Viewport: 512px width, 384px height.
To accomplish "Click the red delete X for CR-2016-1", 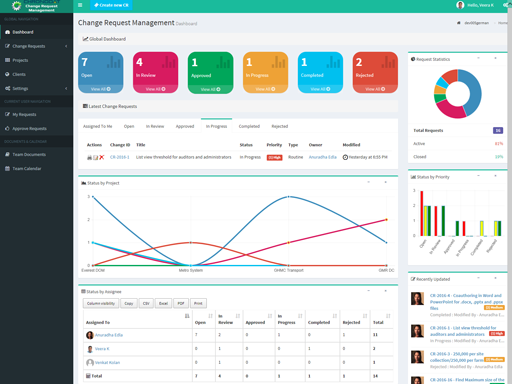I will [x=102, y=157].
